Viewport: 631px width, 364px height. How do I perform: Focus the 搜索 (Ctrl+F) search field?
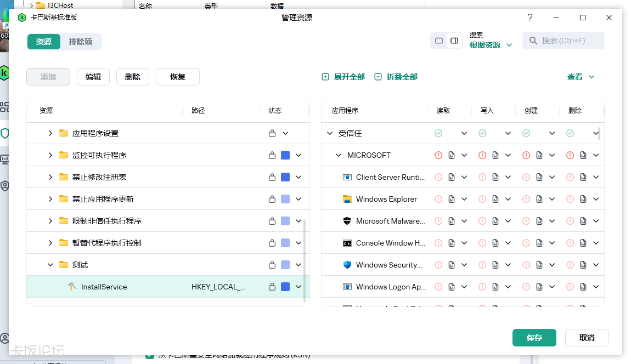pos(564,41)
